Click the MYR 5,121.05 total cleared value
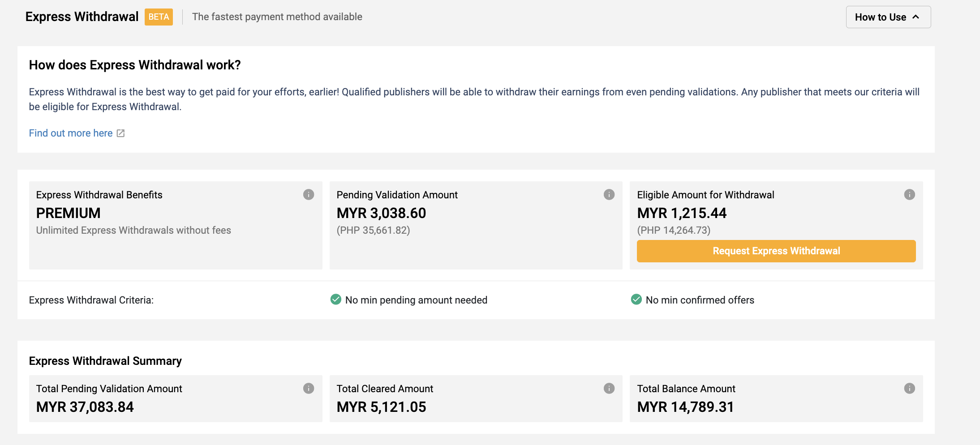The image size is (980, 445). coord(381,407)
